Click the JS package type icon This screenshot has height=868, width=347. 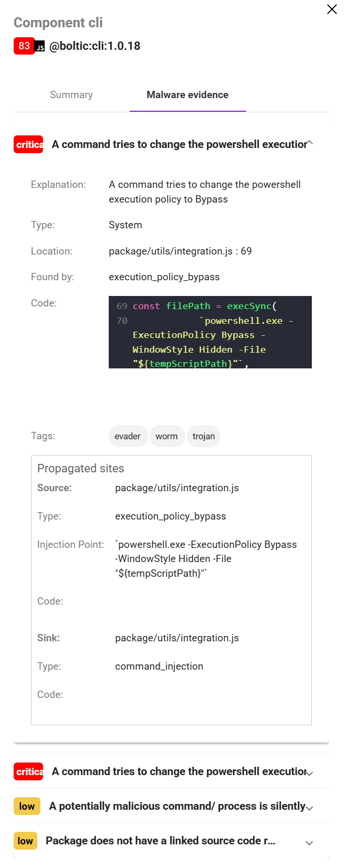(40, 47)
